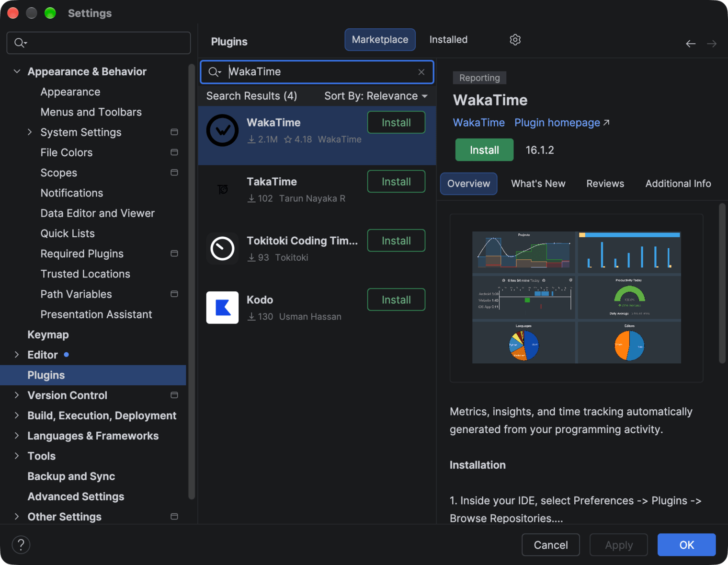Open the Sort By Relevance dropdown
This screenshot has height=565, width=728.
pos(376,96)
